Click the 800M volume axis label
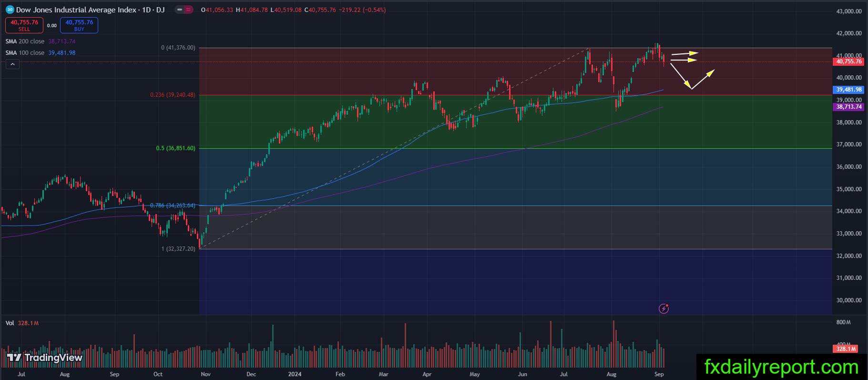Image resolution: width=868 pixels, height=380 pixels. coord(843,322)
